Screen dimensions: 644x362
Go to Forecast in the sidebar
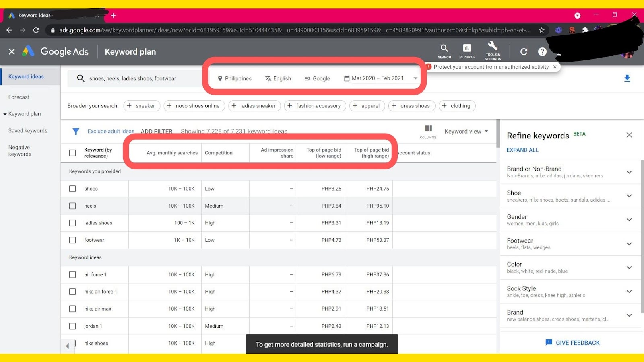tap(19, 97)
